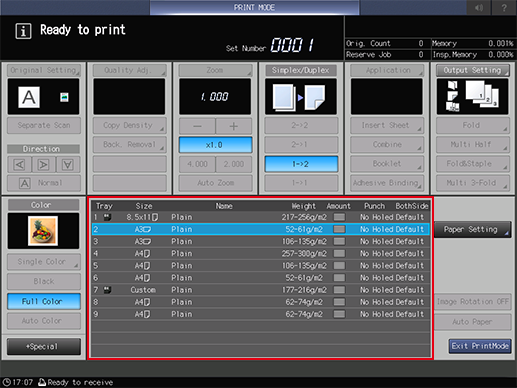Click the Exit PrintMode button

[x=480, y=346]
